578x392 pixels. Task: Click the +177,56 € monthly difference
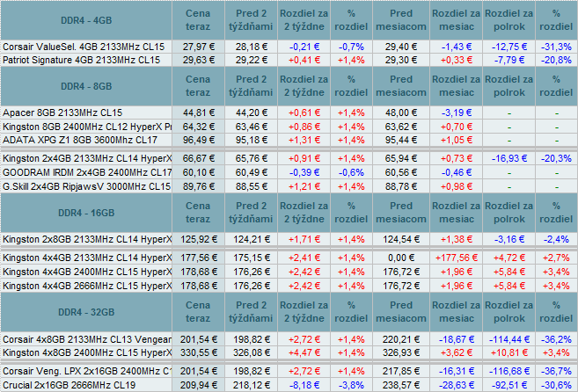coord(457,258)
